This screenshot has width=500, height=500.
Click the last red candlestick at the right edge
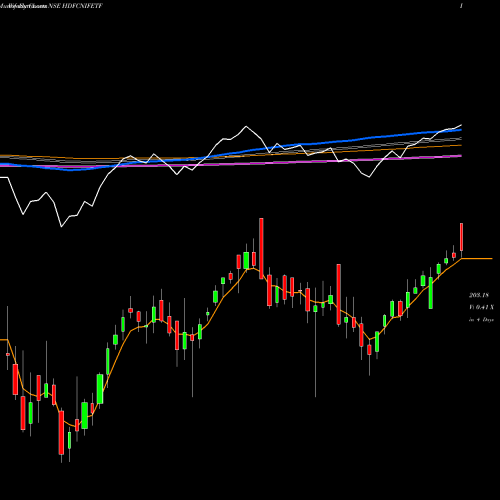coord(462,237)
